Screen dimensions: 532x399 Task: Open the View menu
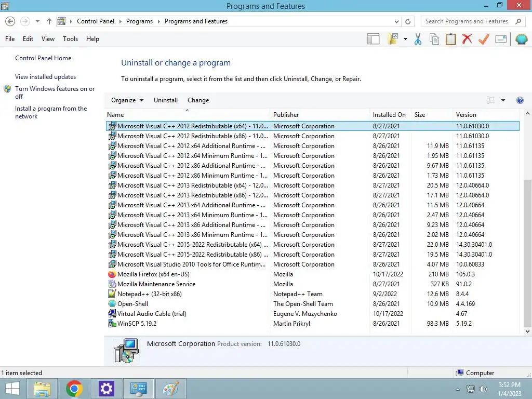48,39
